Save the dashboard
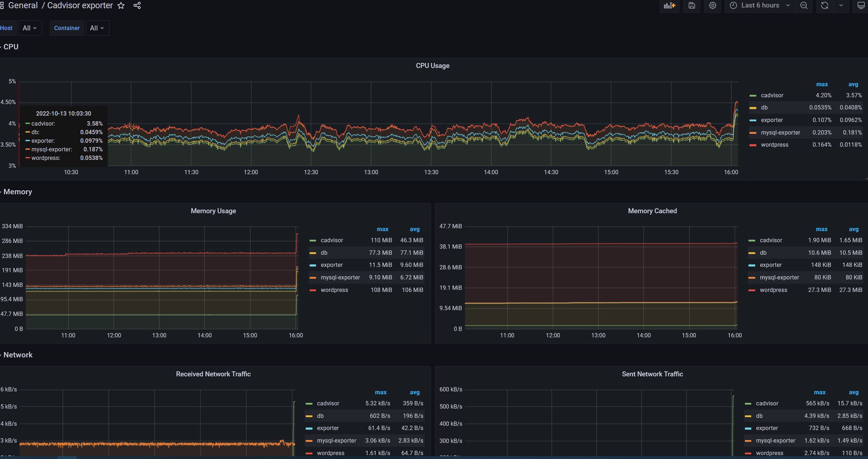Screen dimensions: 868x459 click(692, 5)
